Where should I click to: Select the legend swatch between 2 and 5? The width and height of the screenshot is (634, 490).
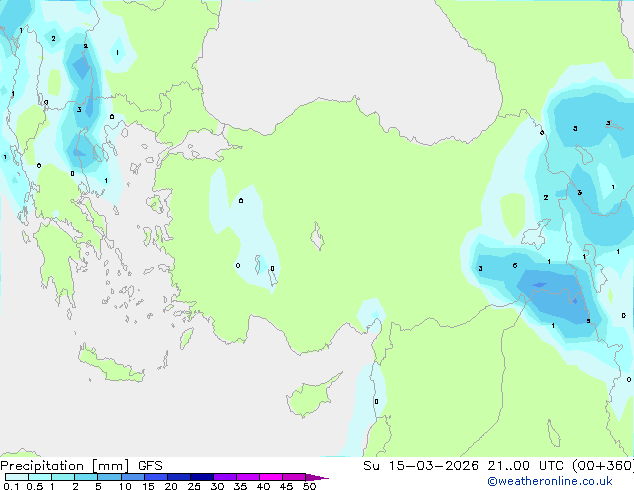[x=86, y=477]
